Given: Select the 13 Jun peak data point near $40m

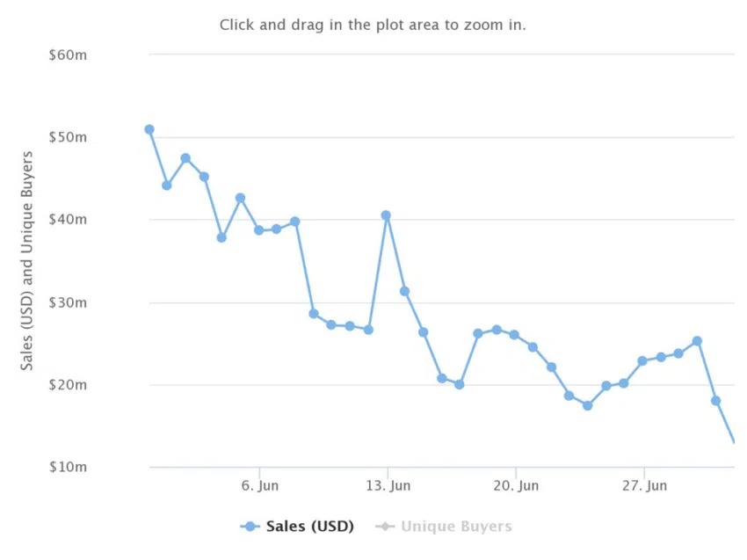Looking at the screenshot, I should [x=386, y=215].
